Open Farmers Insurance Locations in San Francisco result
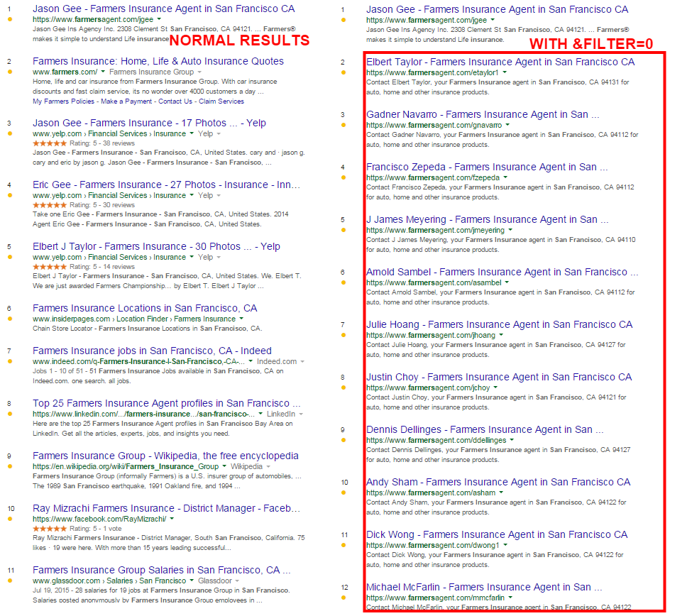 [x=145, y=308]
